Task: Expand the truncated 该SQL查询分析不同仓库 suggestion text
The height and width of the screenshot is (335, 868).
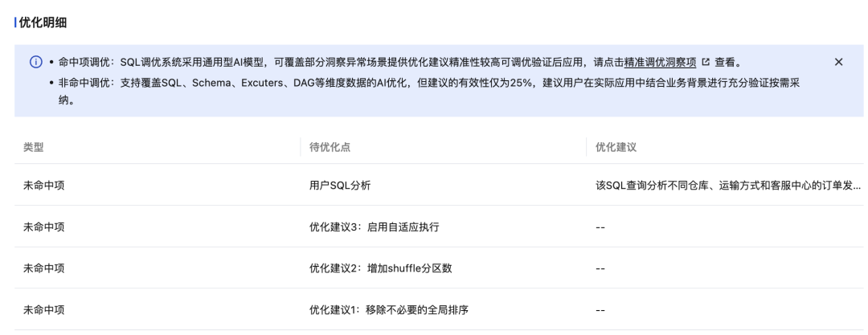Action: 728,186
